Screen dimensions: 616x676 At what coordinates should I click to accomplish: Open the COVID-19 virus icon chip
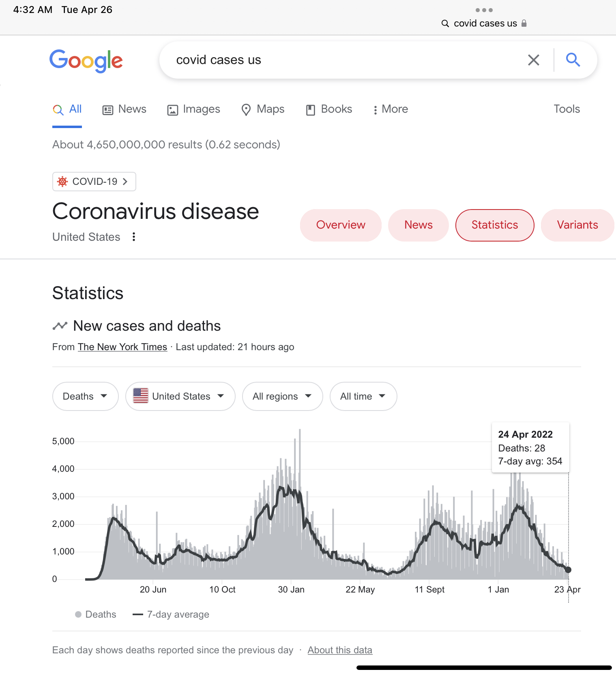(94, 182)
